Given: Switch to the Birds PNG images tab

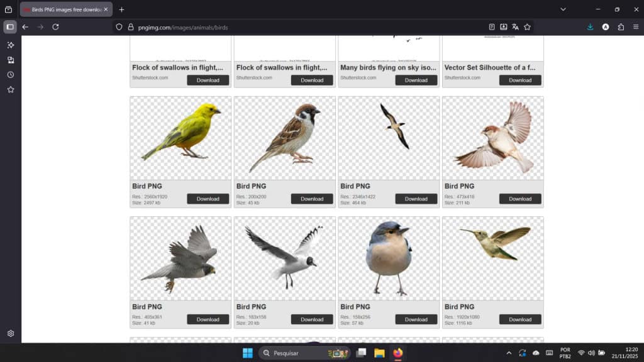Looking at the screenshot, I should (63, 9).
